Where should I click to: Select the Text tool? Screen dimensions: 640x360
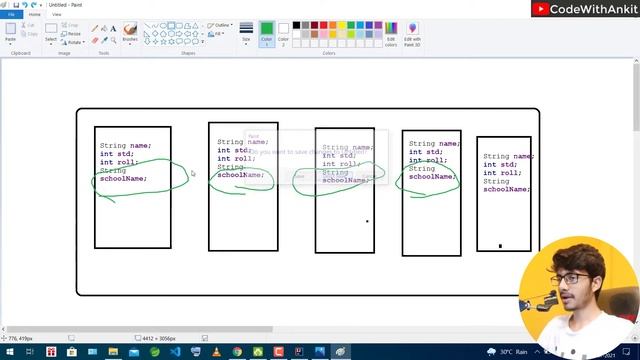(x=113, y=28)
